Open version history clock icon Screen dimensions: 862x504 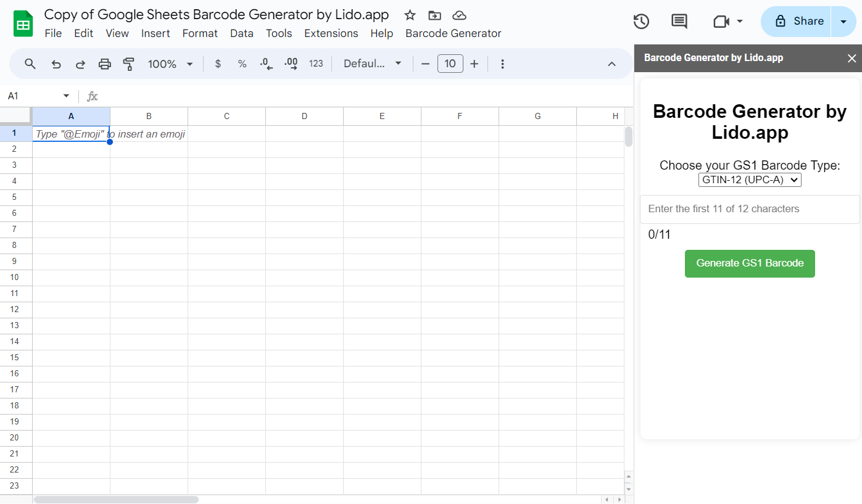(641, 22)
